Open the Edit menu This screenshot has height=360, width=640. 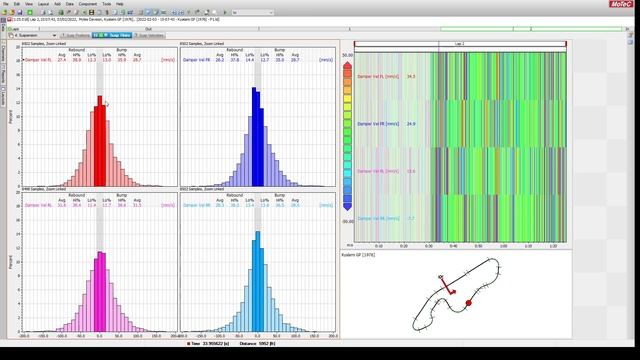17,4
